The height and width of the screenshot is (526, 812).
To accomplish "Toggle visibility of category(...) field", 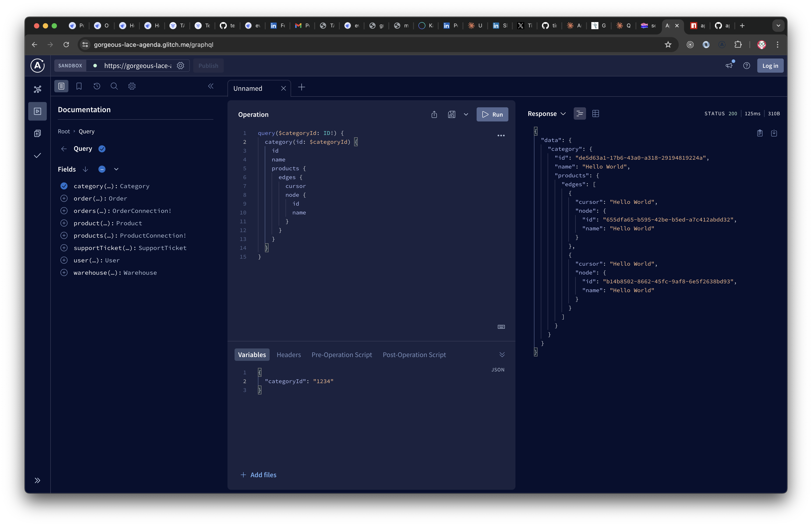I will click(64, 186).
